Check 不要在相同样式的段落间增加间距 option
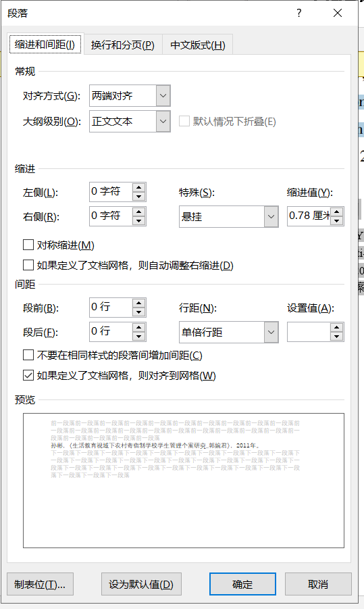Screen dimensions: 364x609 [x=28, y=355]
